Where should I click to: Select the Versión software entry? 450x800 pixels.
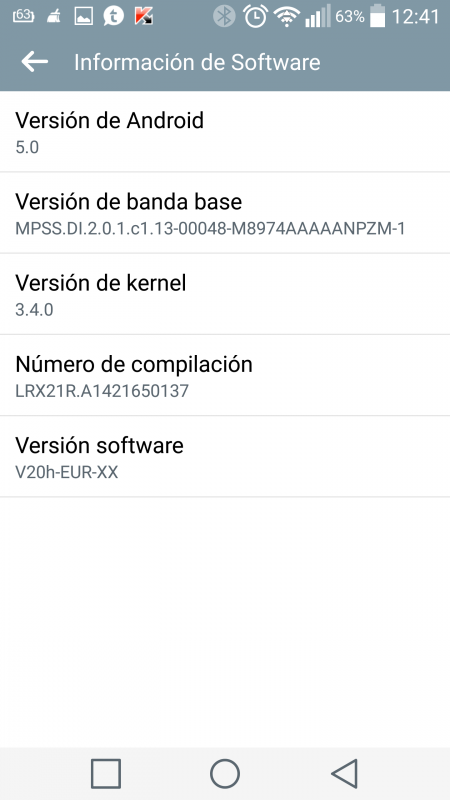(225, 457)
